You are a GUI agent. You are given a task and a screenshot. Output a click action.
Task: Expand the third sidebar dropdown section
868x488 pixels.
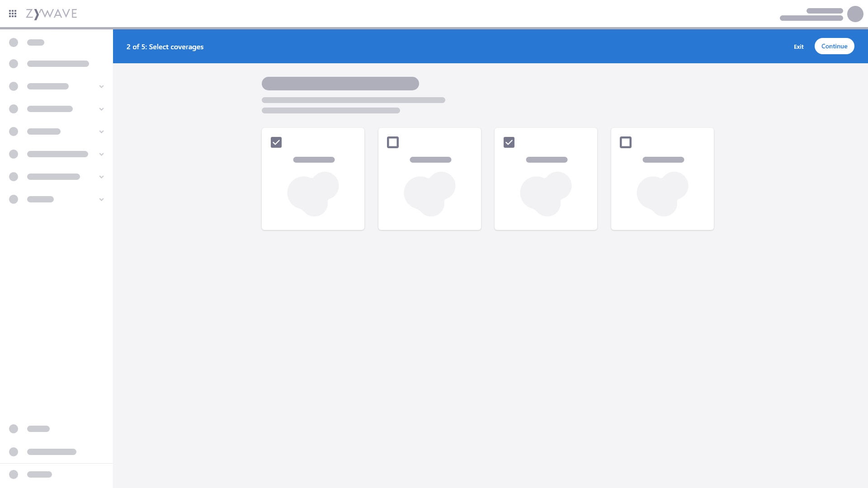point(101,131)
